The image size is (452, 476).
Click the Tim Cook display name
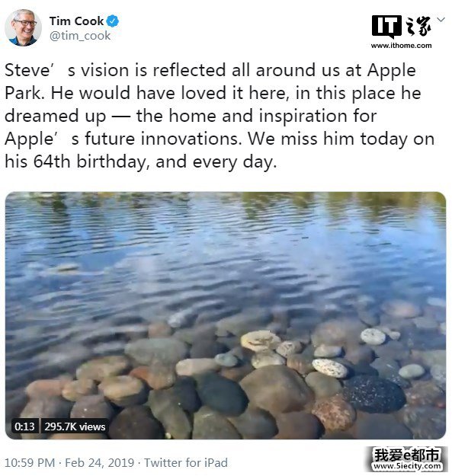[x=76, y=21]
